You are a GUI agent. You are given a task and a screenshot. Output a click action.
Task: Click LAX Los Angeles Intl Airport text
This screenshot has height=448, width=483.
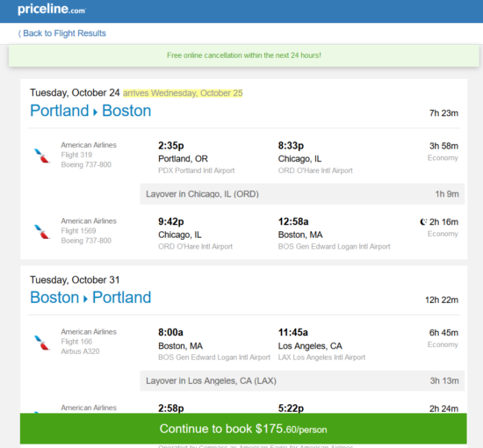tap(321, 358)
